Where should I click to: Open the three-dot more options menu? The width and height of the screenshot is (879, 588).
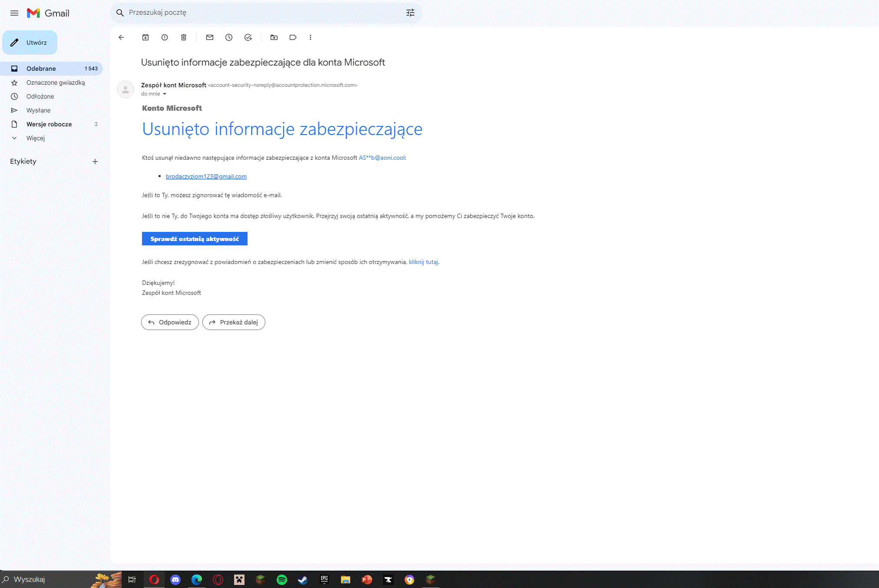(311, 37)
